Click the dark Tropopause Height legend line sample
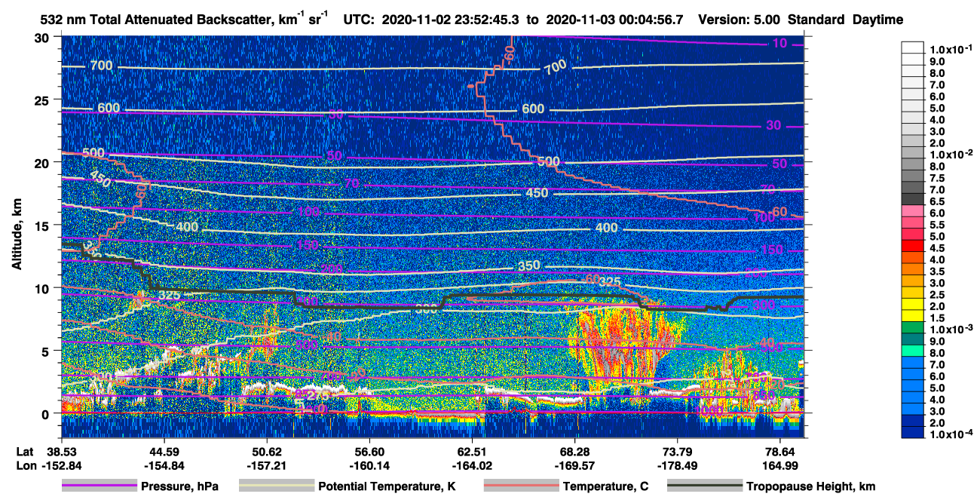Image resolution: width=980 pixels, height=503 pixels. (704, 486)
